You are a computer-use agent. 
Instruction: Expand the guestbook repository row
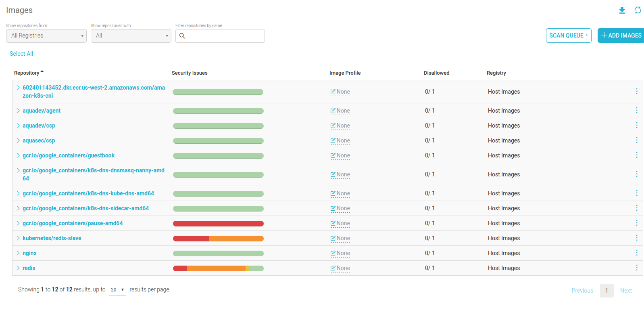pyautogui.click(x=18, y=155)
